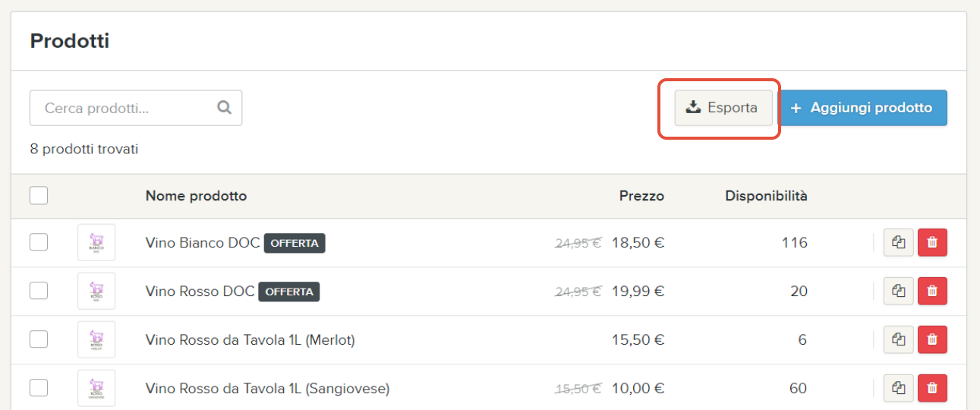Duplicate the Vino Bianco DOC product
Image resolution: width=980 pixels, height=410 pixels.
(899, 243)
